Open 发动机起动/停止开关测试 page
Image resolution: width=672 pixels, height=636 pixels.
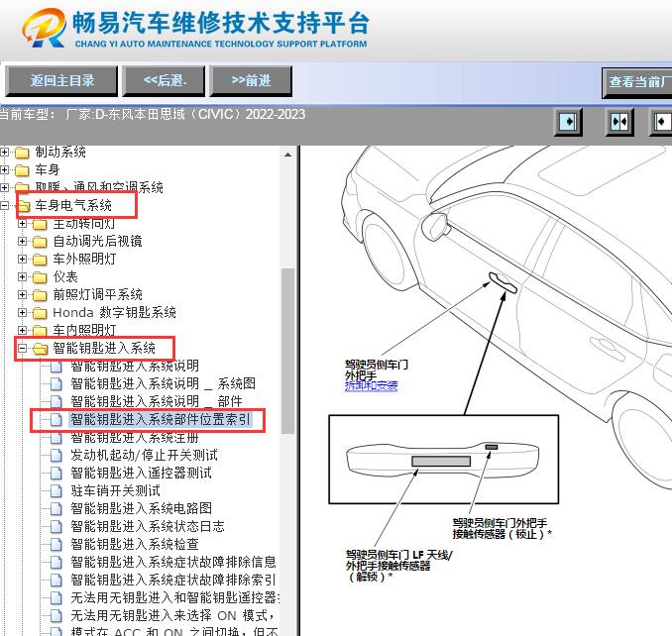pyautogui.click(x=144, y=455)
